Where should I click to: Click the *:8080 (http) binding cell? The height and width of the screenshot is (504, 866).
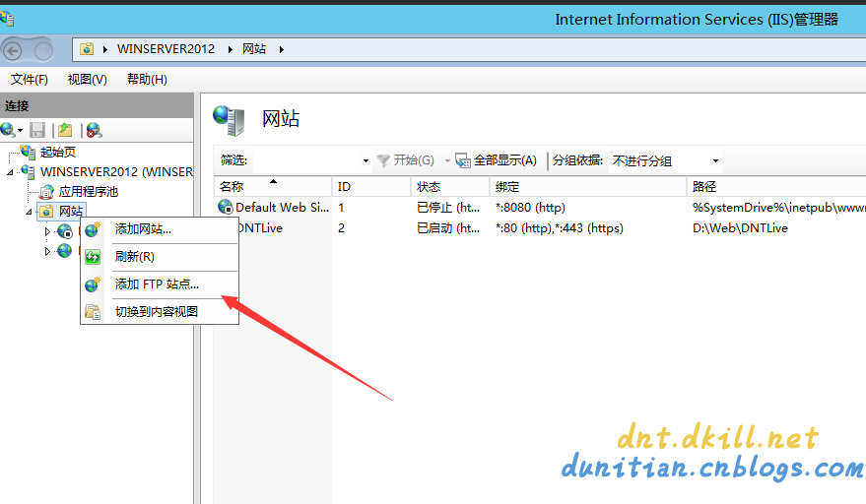click(x=531, y=208)
